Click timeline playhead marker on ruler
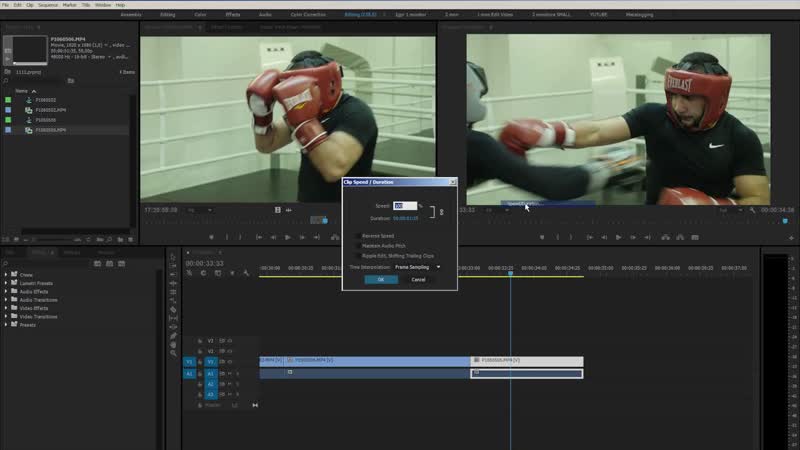Image resolution: width=800 pixels, height=450 pixels. pyautogui.click(x=510, y=273)
